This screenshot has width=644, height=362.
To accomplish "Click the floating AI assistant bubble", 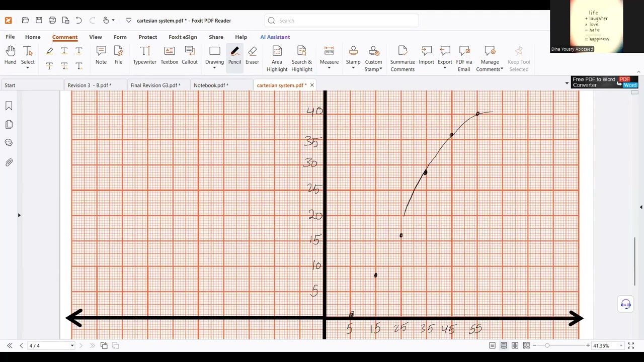I will 625,304.
